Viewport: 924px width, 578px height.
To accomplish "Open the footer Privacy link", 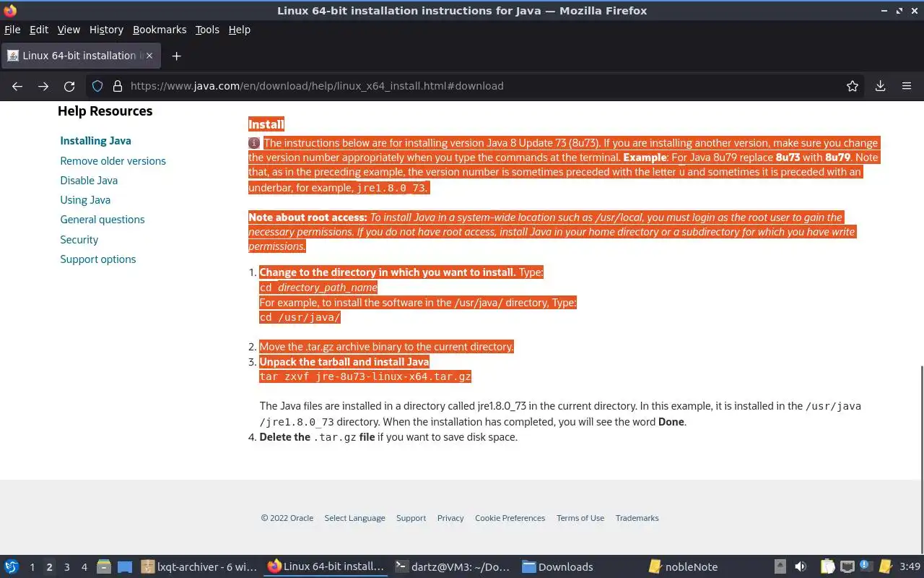I will coord(450,518).
